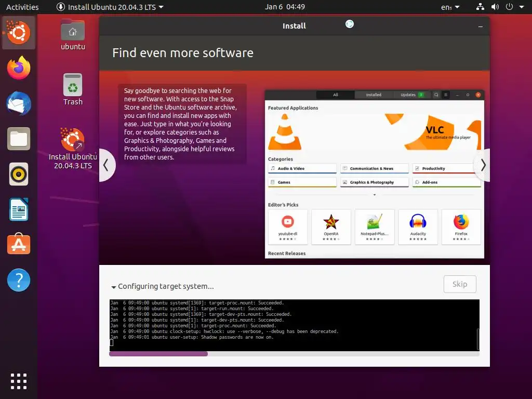Click the installer log terminal area

294,325
